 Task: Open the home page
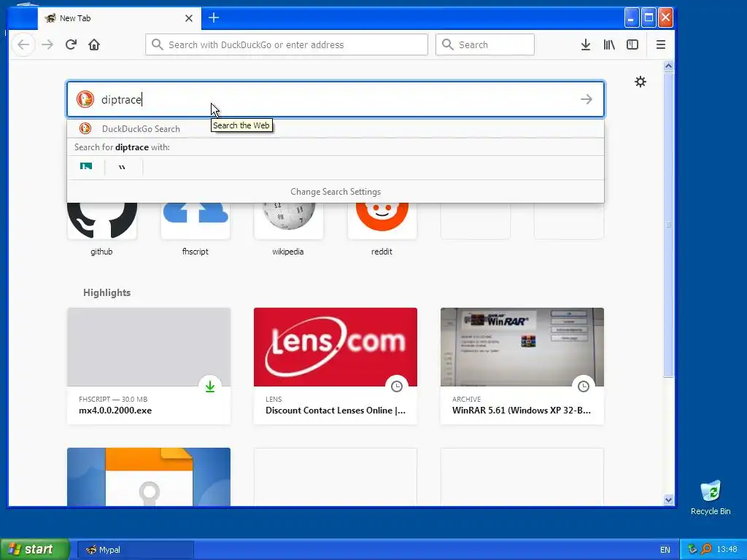(x=94, y=44)
